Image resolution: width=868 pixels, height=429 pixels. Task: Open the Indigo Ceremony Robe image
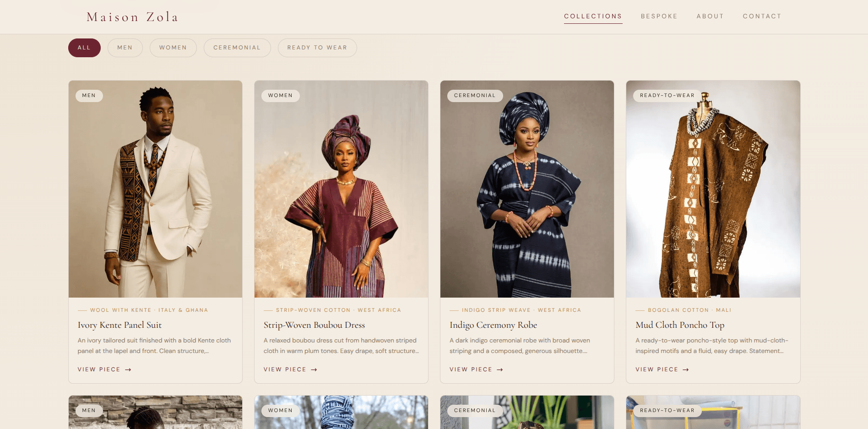click(527, 189)
